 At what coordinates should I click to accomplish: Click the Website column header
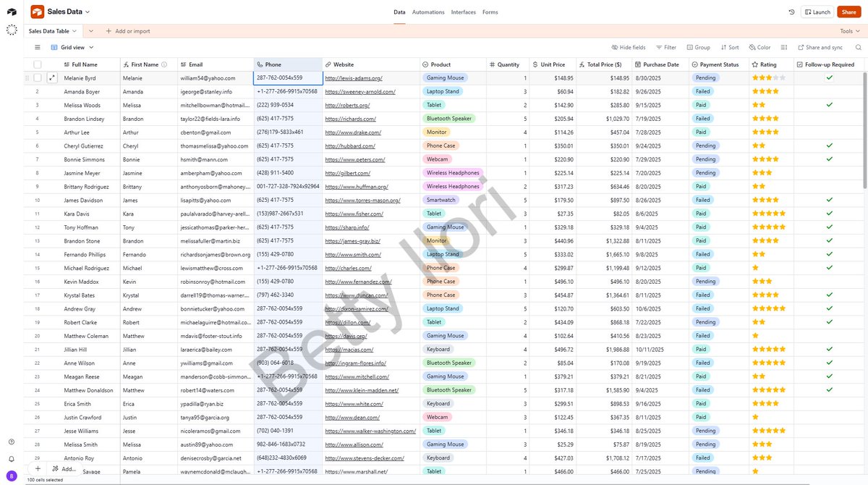pyautogui.click(x=371, y=64)
